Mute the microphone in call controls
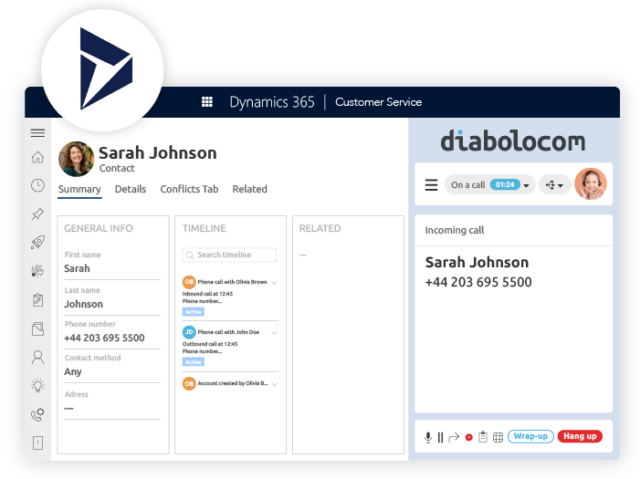 click(x=428, y=437)
